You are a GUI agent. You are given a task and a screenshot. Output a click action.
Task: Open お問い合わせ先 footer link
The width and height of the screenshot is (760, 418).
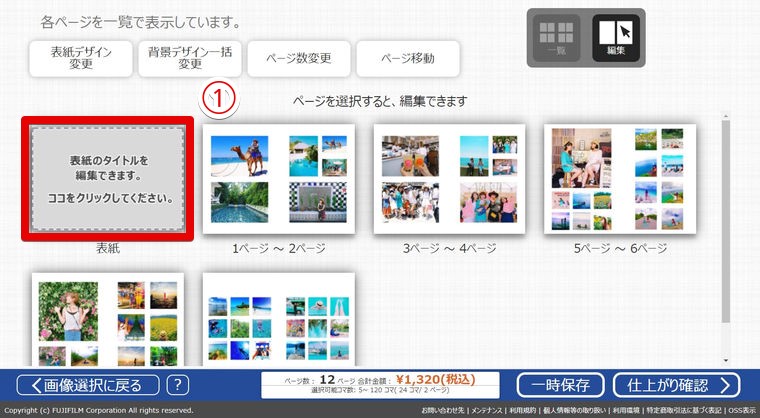click(443, 411)
